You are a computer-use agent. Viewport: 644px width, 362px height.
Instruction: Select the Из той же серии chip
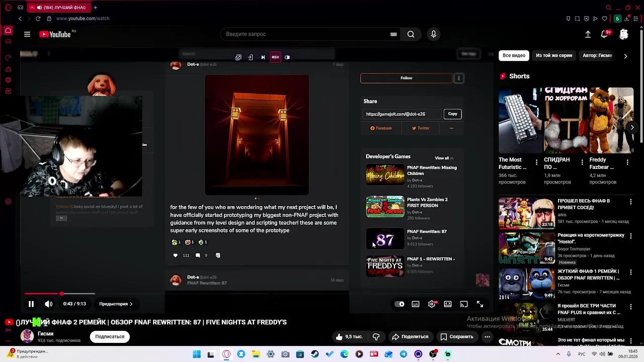(x=554, y=55)
